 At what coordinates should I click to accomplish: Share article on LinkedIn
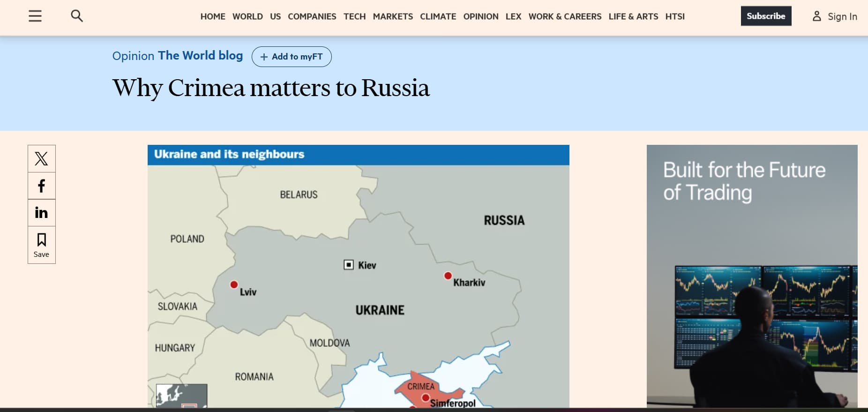(41, 213)
